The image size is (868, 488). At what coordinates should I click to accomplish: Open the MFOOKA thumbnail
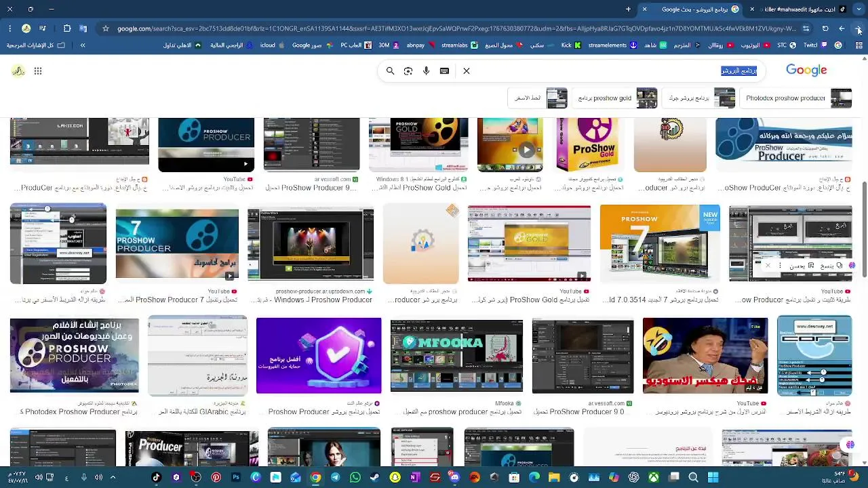[456, 356]
